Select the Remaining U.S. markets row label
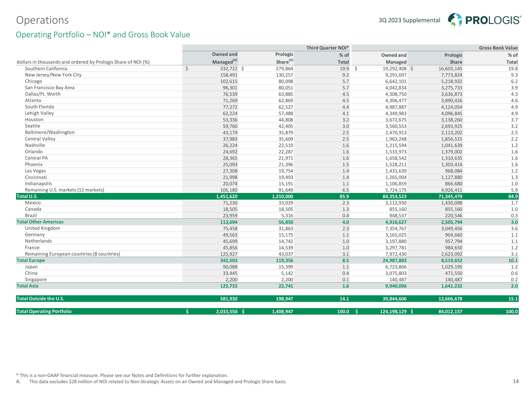Image resolution: width=532 pixels, height=399 pixels. point(64,190)
